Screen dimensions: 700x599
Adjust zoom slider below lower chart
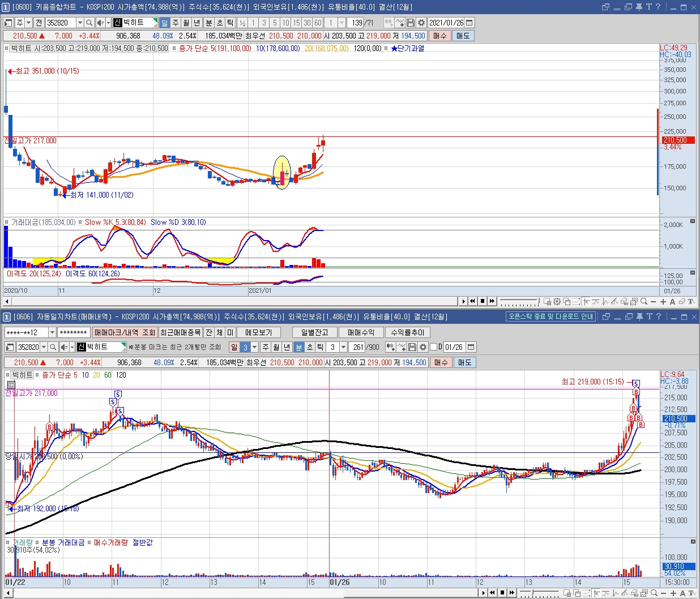click(x=538, y=593)
